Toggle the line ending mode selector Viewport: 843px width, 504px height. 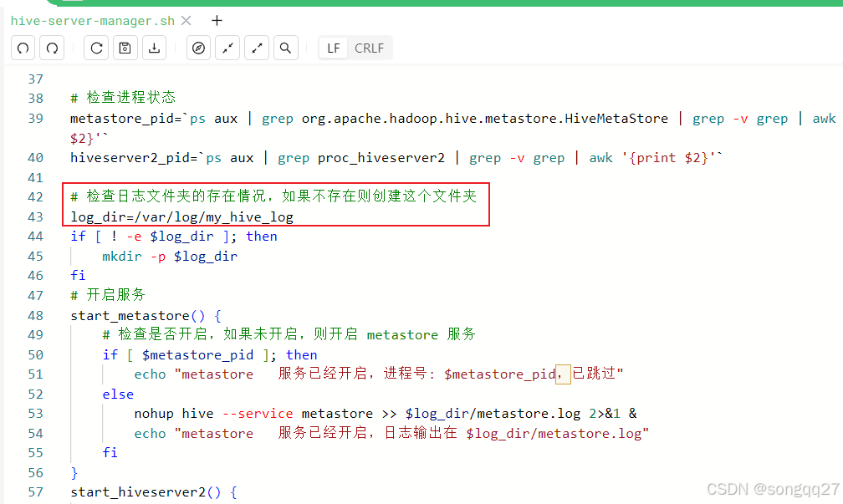click(351, 48)
